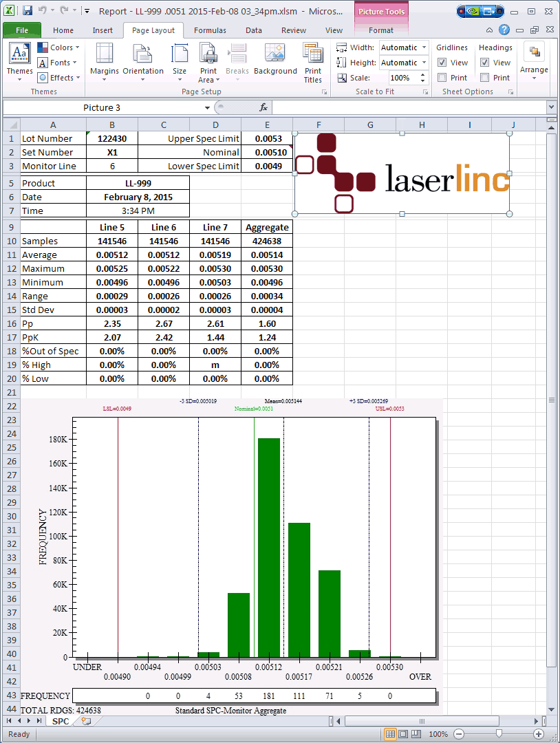Open the page Size menu
560x743 pixels.
180,61
